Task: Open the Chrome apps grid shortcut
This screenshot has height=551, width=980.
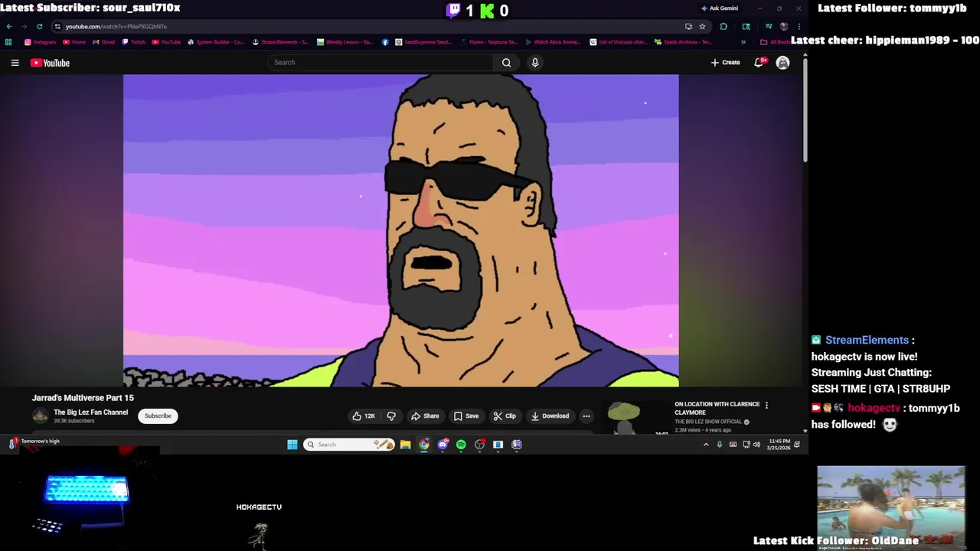Action: click(8, 42)
